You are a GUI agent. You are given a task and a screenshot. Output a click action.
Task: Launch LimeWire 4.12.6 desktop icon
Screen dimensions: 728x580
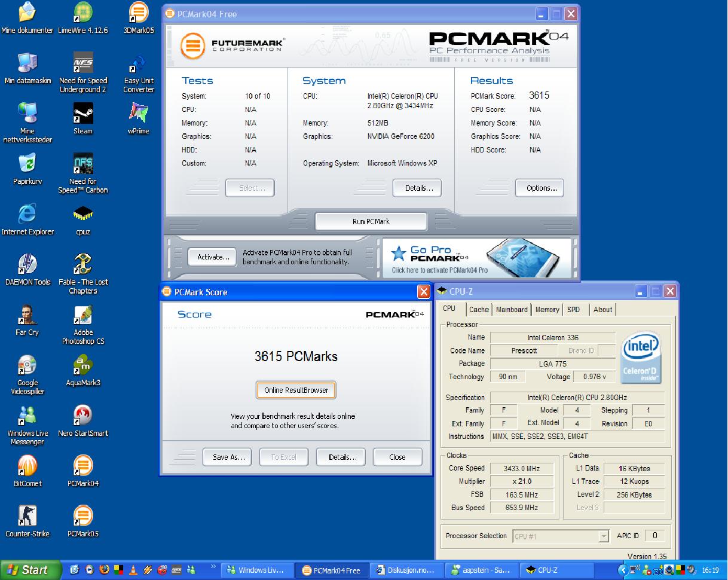pyautogui.click(x=83, y=18)
